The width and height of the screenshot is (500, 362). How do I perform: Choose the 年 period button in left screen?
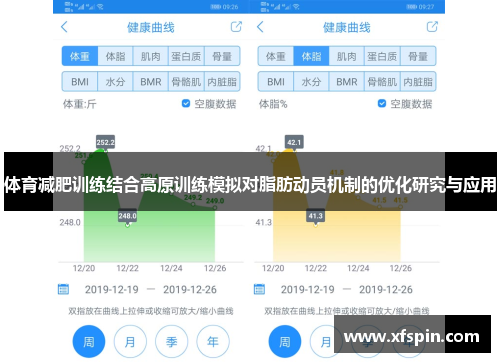(213, 341)
